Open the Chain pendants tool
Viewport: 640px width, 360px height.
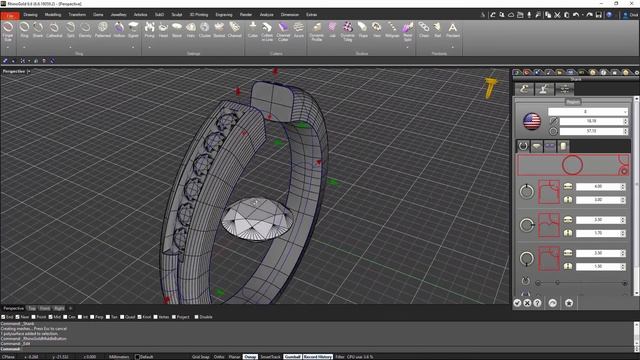pyautogui.click(x=424, y=30)
